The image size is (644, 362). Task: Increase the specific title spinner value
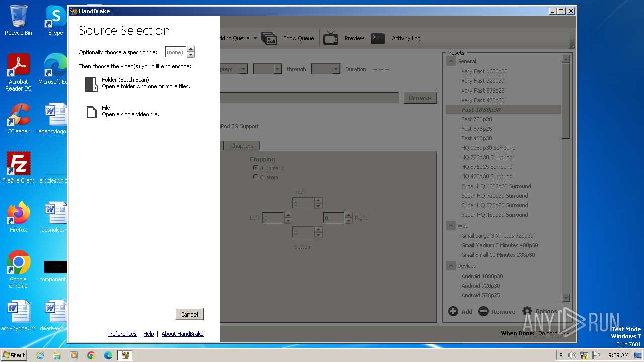point(190,49)
